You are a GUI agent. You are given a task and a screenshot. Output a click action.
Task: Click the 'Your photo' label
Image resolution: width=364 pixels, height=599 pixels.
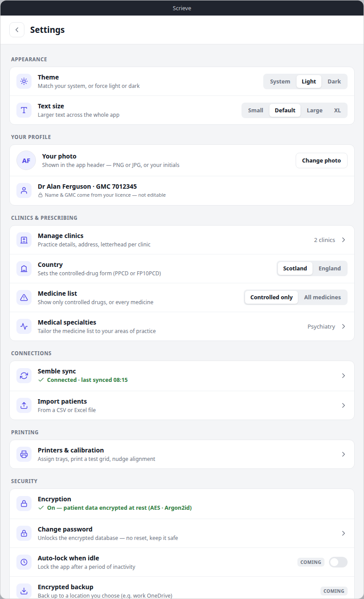click(59, 156)
